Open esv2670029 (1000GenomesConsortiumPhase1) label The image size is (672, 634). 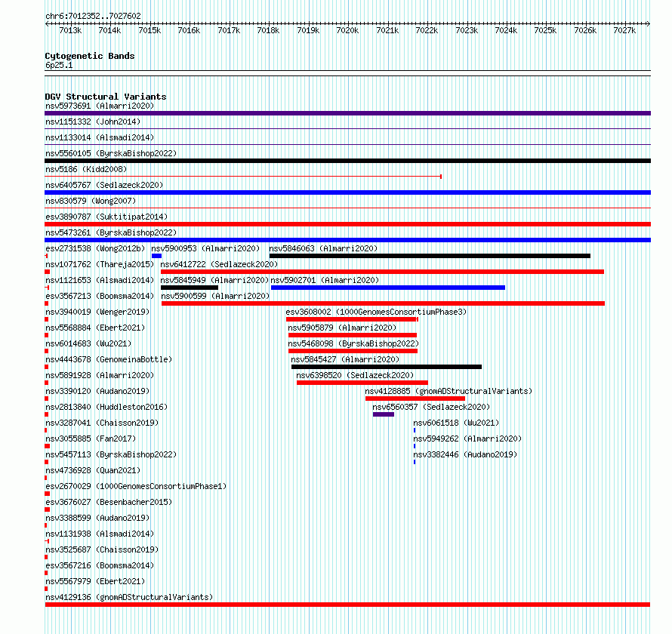[136, 486]
